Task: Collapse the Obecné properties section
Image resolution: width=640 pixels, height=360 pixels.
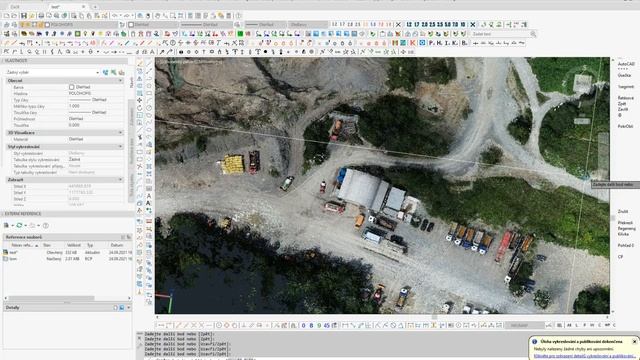Action: [120, 80]
